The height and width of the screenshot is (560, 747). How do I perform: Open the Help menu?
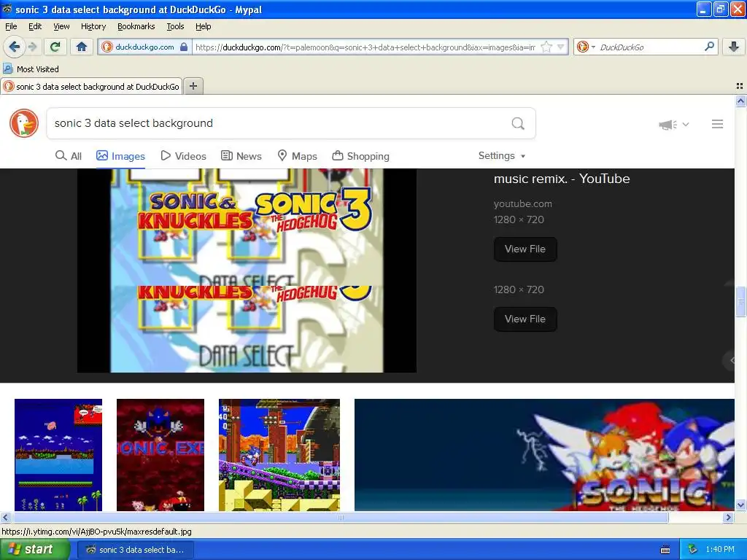pos(204,27)
